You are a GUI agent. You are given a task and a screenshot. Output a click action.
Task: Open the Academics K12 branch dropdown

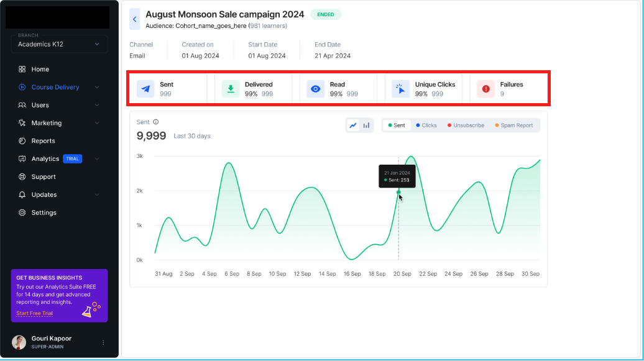pos(59,44)
